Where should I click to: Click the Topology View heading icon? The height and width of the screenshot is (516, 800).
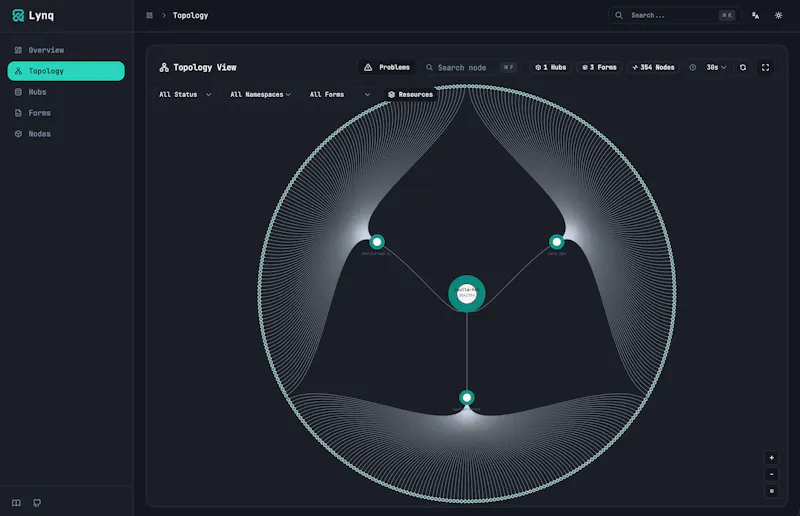pyautogui.click(x=164, y=67)
